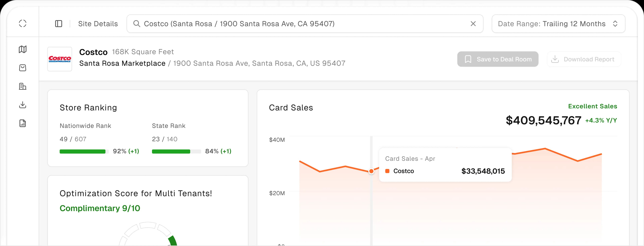Open the map view sidebar icon

click(22, 49)
